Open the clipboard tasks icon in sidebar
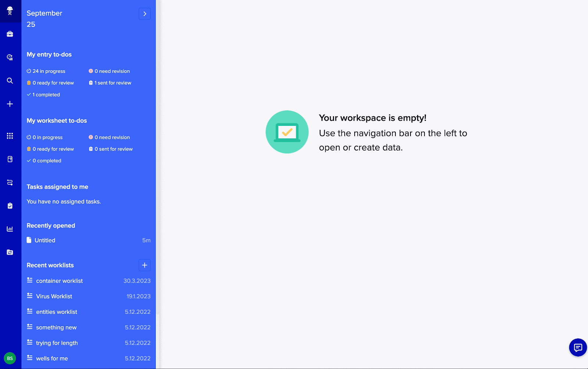This screenshot has width=588, height=369. [x=10, y=205]
